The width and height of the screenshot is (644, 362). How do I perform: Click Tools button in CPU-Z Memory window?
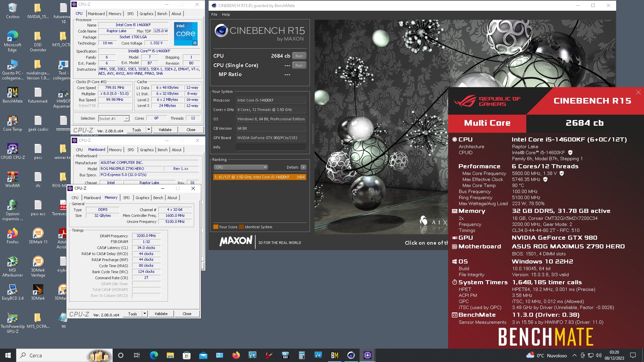(x=132, y=314)
